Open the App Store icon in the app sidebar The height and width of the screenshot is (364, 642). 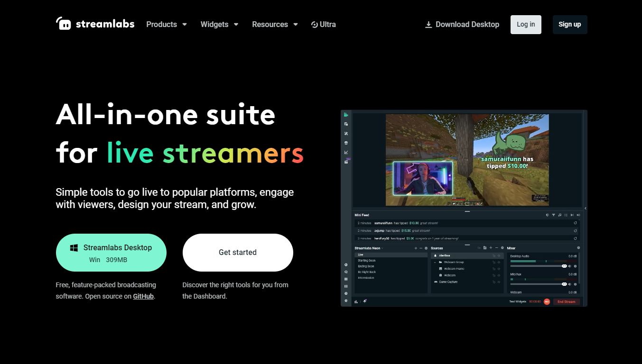click(x=346, y=143)
